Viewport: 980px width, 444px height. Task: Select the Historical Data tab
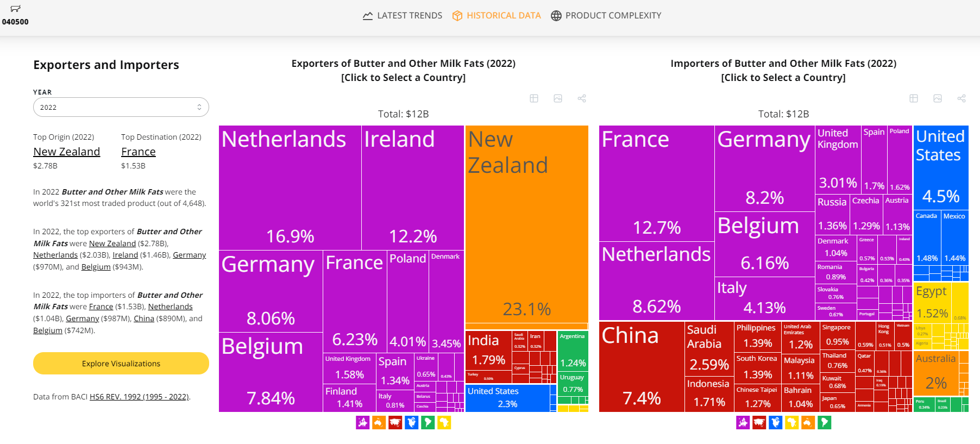[x=497, y=16]
